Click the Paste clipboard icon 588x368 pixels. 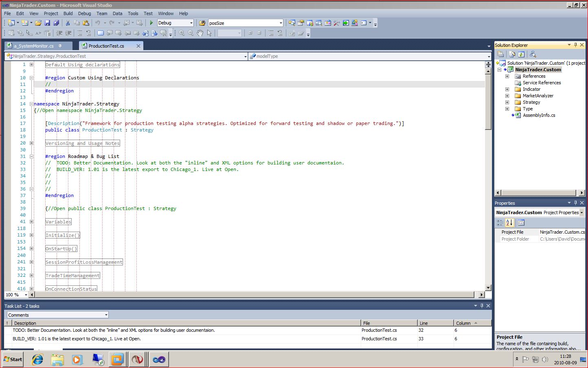click(86, 23)
